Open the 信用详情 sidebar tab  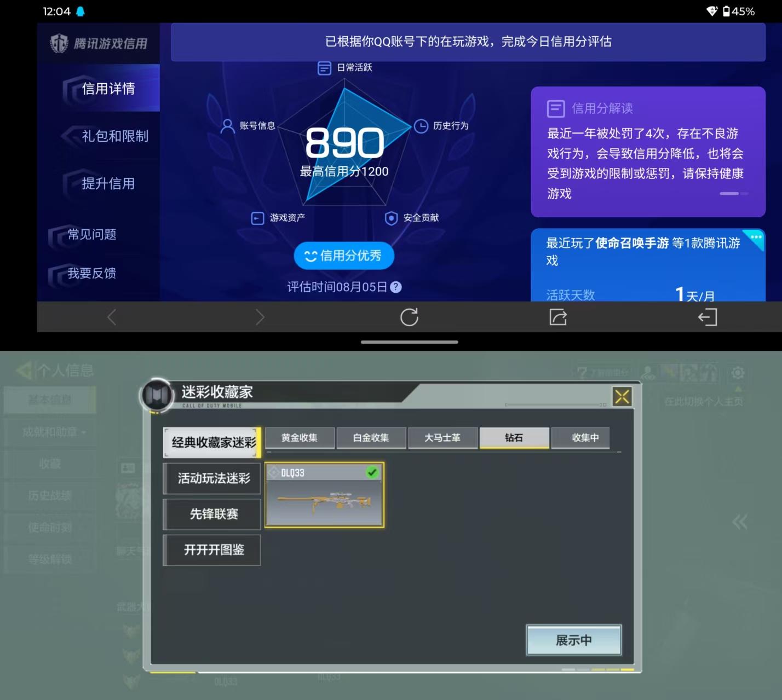tap(99, 88)
